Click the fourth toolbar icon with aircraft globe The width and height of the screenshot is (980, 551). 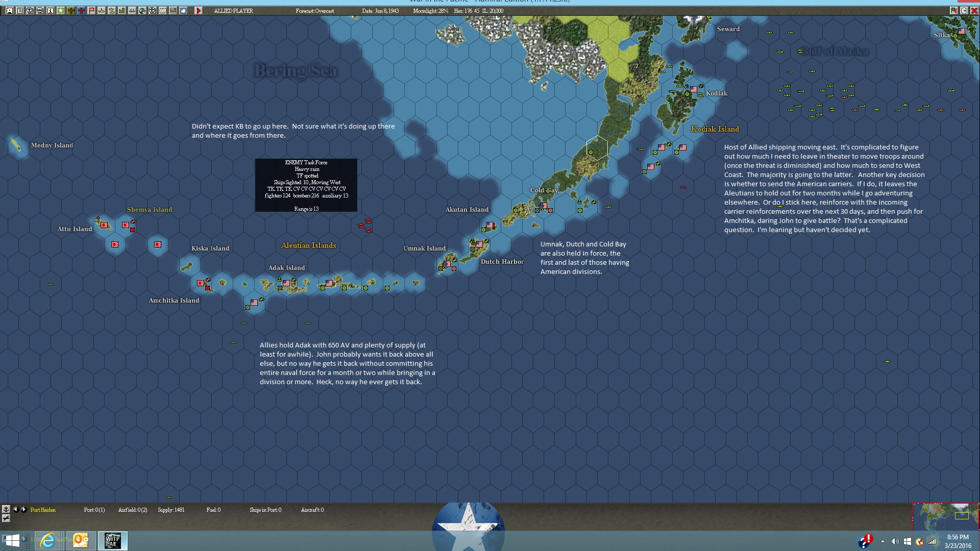pyautogui.click(x=40, y=10)
